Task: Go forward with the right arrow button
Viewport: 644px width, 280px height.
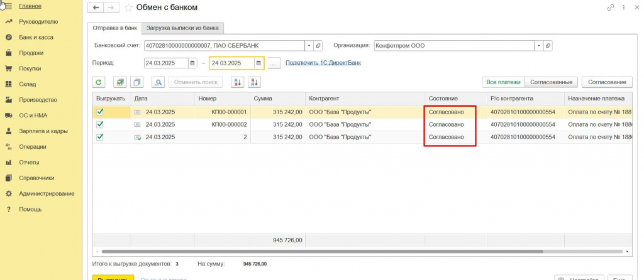Action: (x=111, y=8)
